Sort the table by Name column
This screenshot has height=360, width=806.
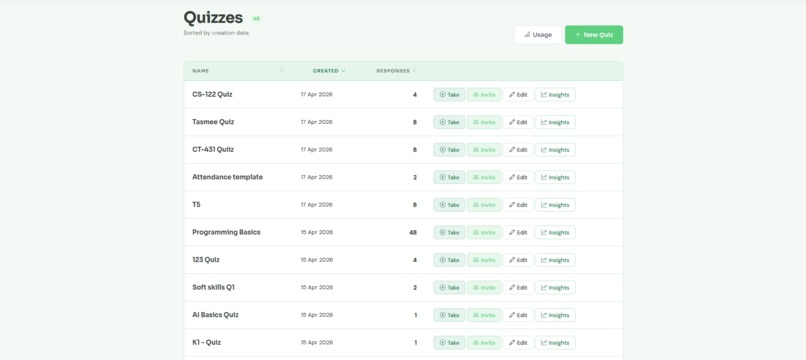(200, 71)
